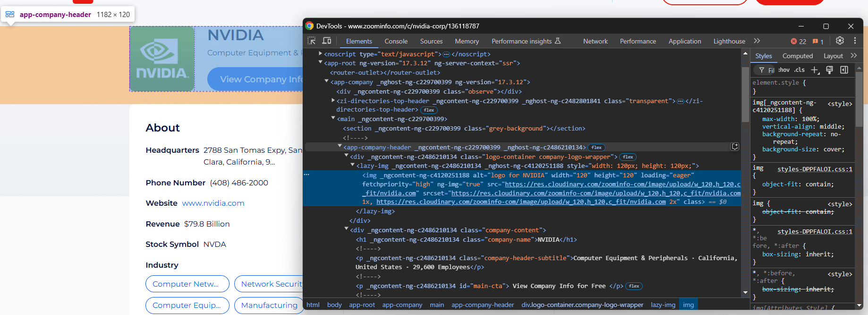Image resolution: width=868 pixels, height=315 pixels.
Task: Toggle flex badge on zi-directories-top-header
Action: click(429, 110)
